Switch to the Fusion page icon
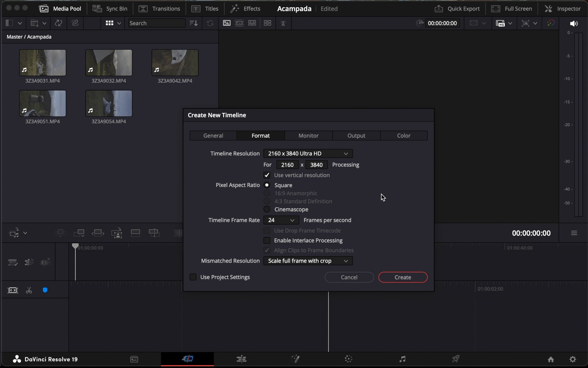This screenshot has width=588, height=368. (295, 359)
